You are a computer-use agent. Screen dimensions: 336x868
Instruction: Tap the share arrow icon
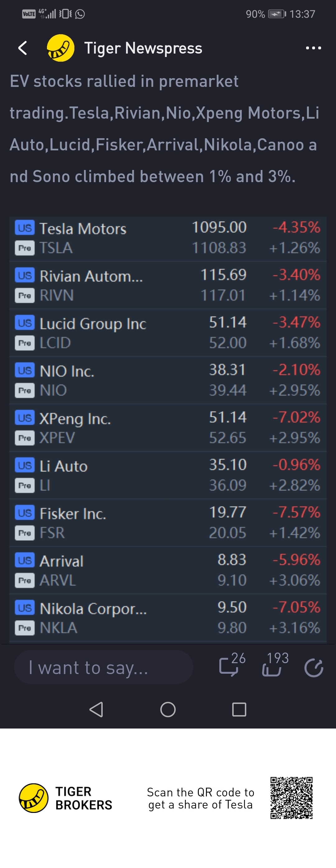[x=314, y=668]
